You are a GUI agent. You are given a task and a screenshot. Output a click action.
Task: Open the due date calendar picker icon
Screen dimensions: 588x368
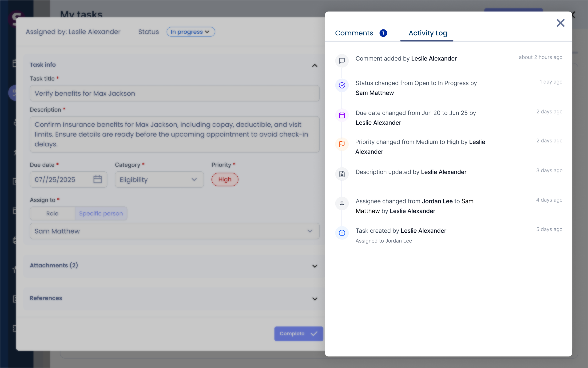(97, 179)
